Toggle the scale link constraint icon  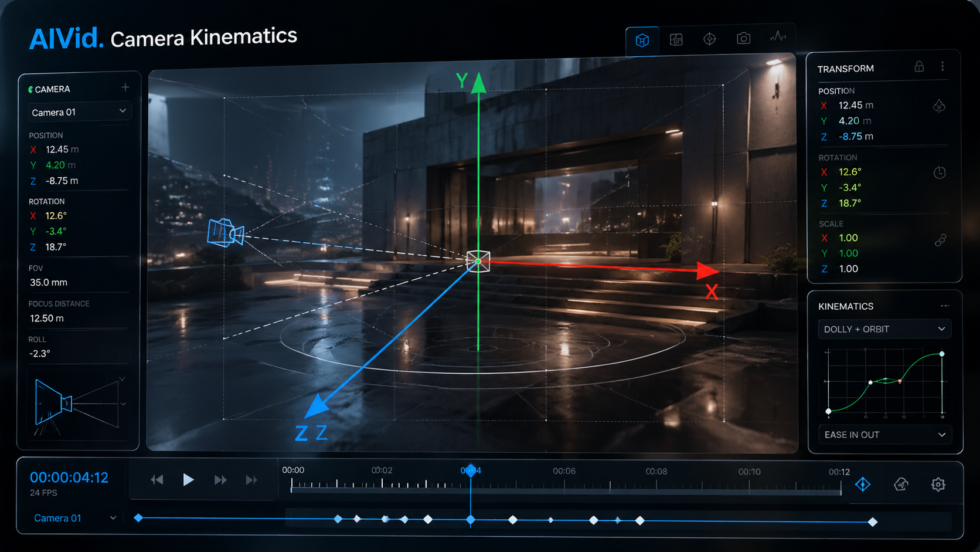point(940,240)
